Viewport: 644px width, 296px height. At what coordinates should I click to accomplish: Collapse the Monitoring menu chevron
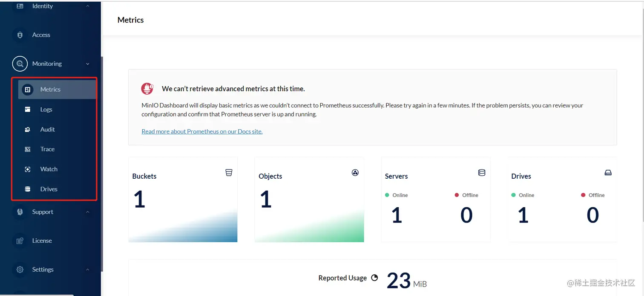coord(88,64)
